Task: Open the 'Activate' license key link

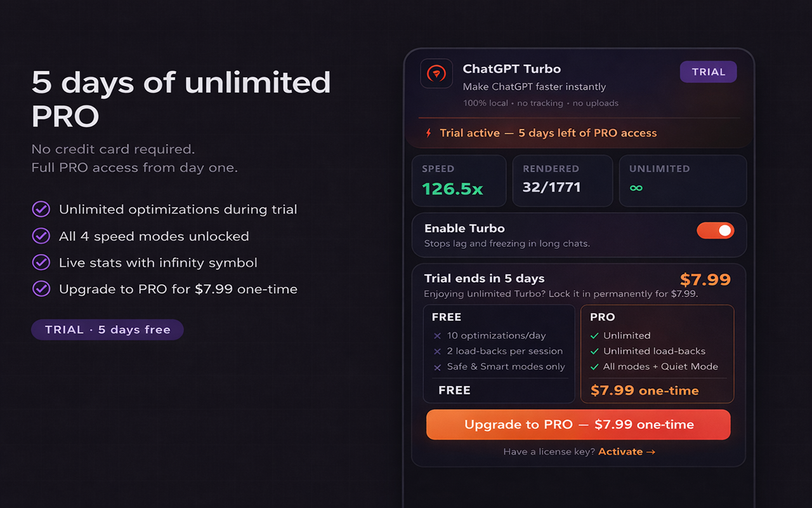Action: (x=621, y=451)
